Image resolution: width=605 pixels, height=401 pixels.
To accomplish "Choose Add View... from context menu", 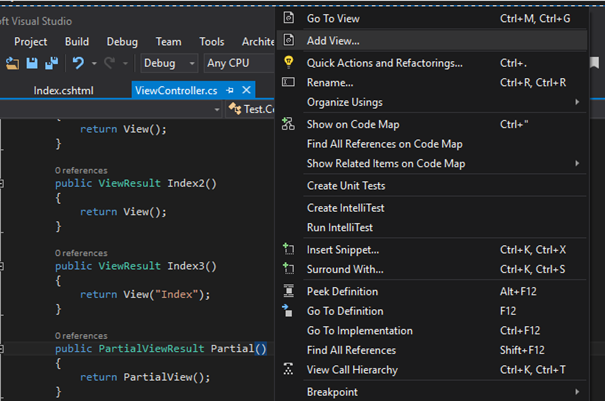I will tap(432, 41).
